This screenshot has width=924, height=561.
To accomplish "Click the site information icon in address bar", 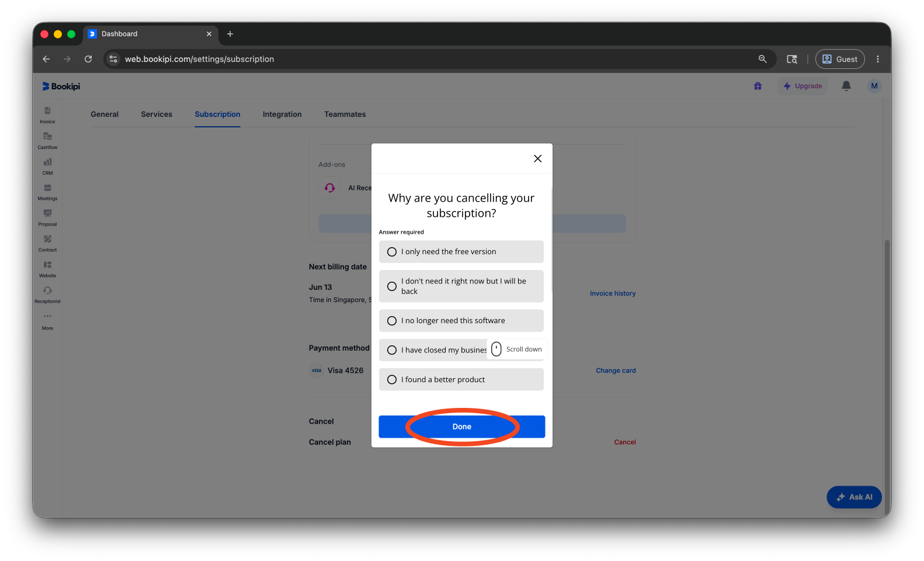I will click(114, 59).
